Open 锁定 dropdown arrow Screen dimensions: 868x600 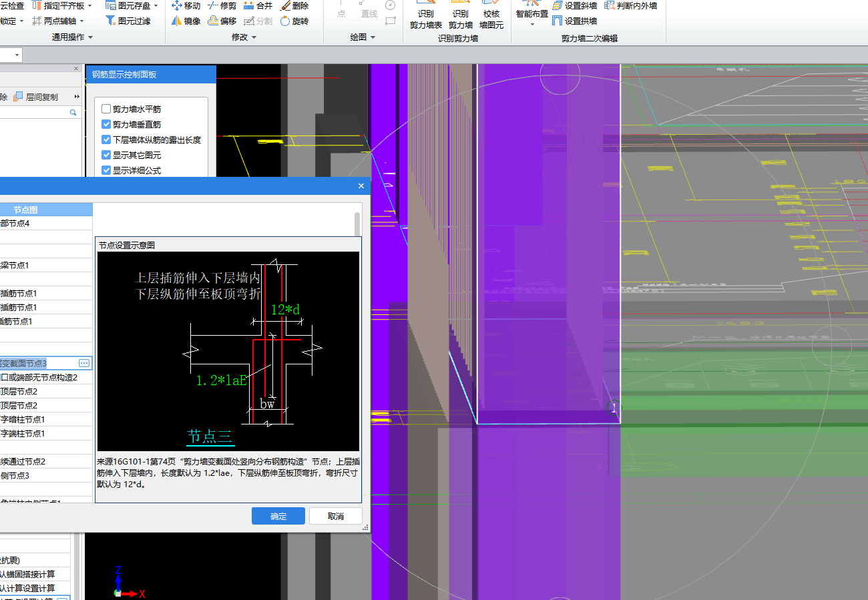22,21
